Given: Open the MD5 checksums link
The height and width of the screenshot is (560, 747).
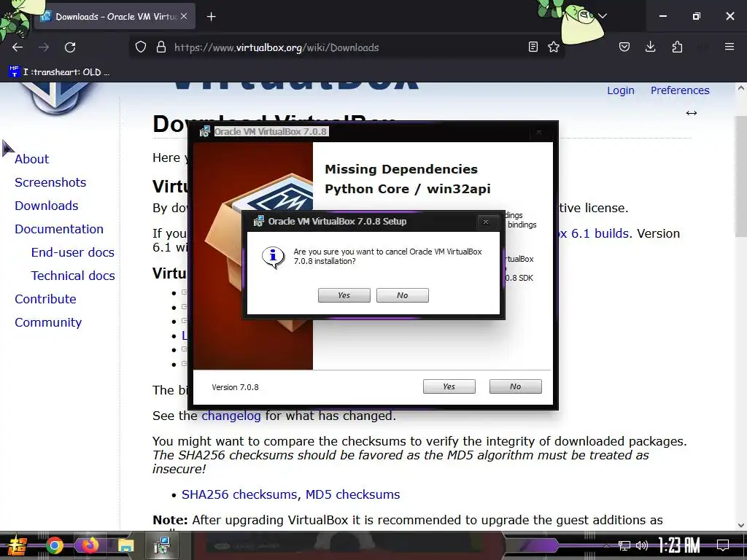Looking at the screenshot, I should click(x=352, y=494).
